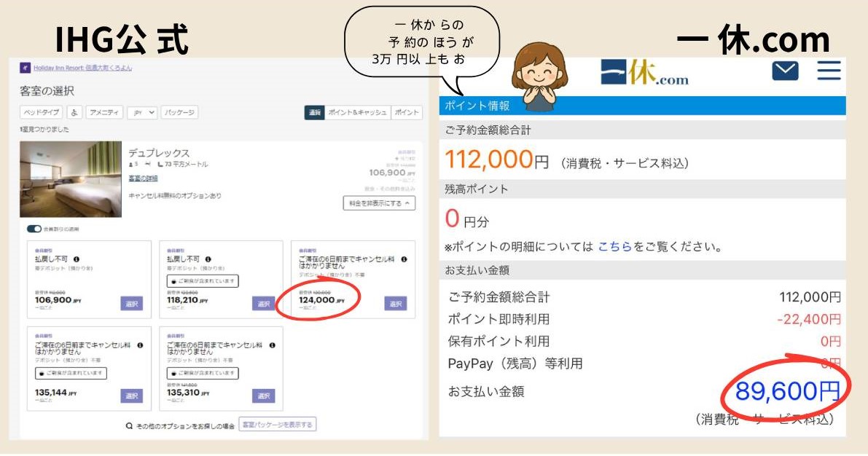
Task: Click the デュプレックス room name
Action: click(159, 153)
